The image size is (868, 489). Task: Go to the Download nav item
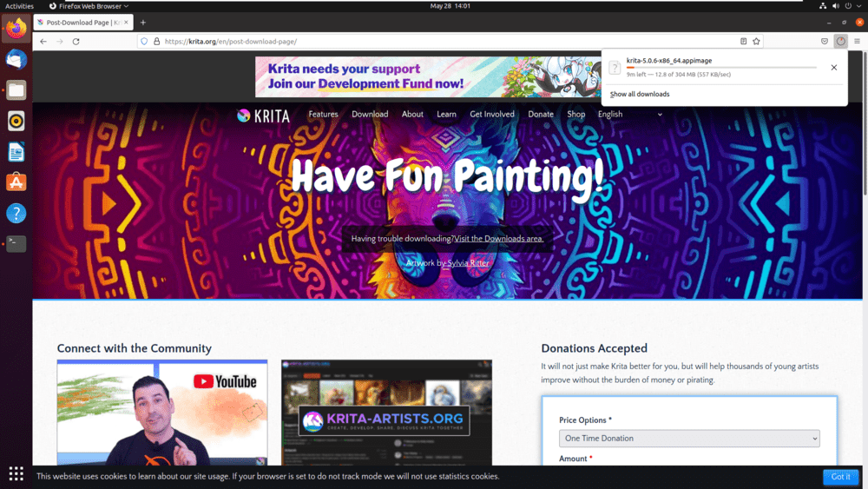(370, 114)
